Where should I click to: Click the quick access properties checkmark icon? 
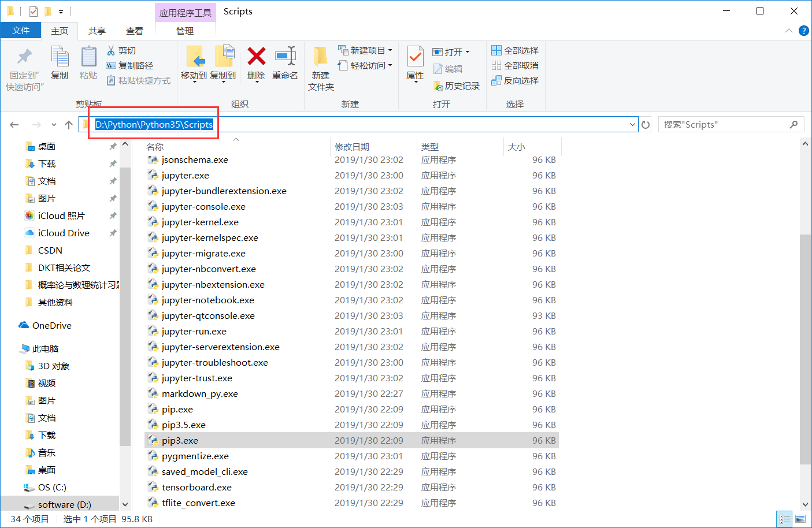coord(34,12)
